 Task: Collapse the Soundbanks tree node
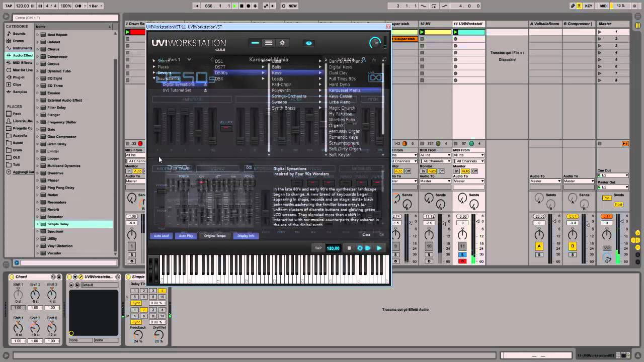pyautogui.click(x=154, y=78)
